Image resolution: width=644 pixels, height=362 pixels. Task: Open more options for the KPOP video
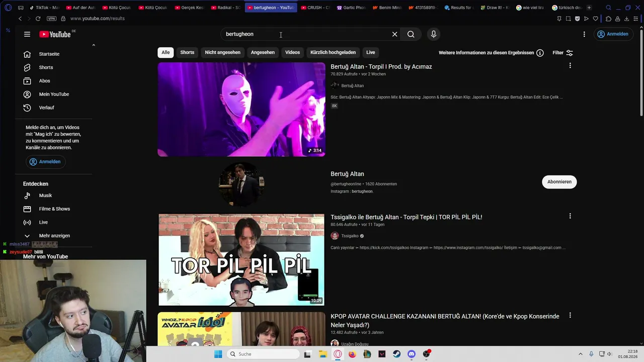[x=570, y=316]
